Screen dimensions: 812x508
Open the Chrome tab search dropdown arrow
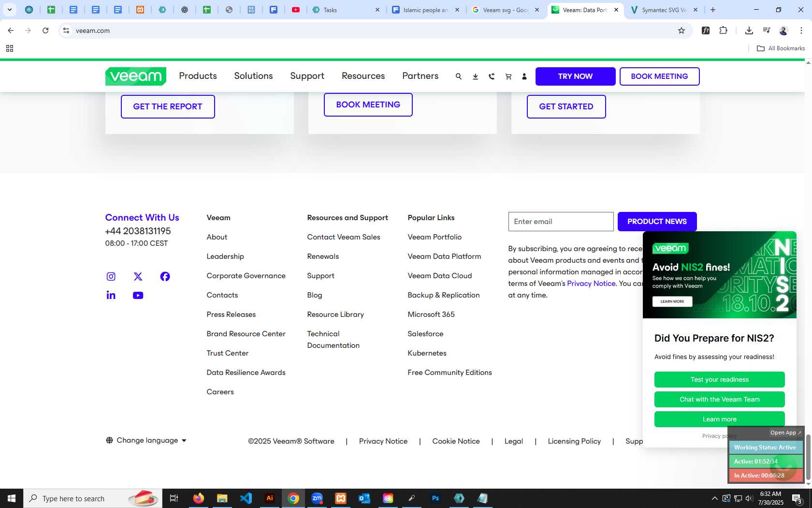click(10, 10)
